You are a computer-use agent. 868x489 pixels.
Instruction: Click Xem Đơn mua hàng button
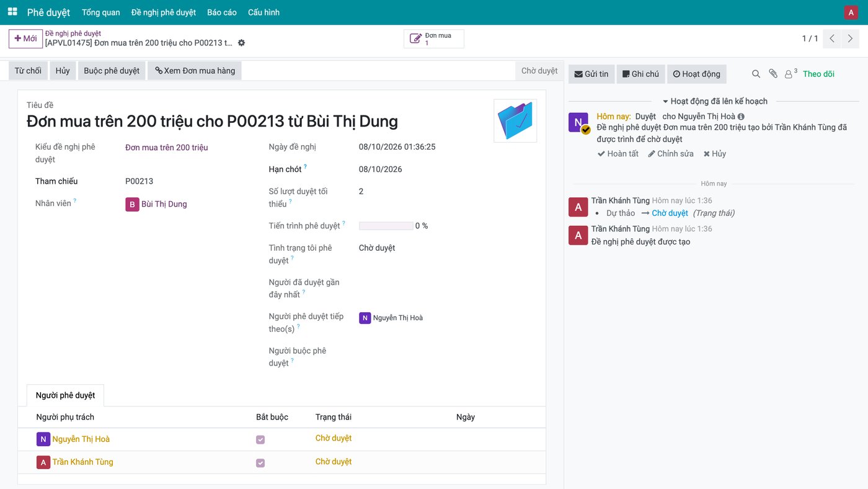coord(195,71)
